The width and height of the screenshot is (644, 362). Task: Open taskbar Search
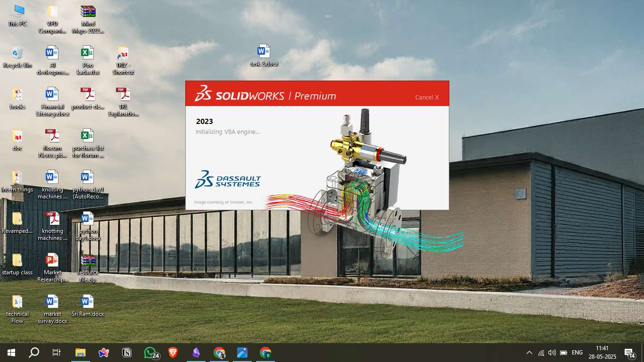pyautogui.click(x=34, y=353)
